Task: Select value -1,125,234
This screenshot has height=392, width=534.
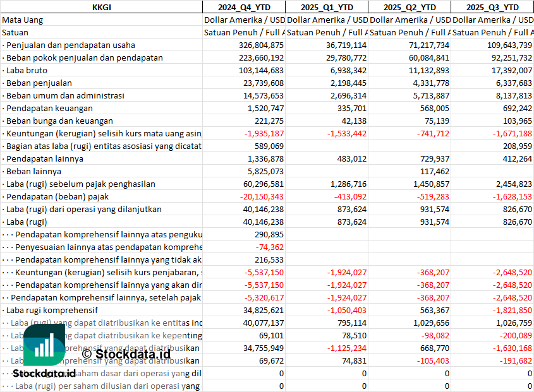Action: (x=347, y=347)
